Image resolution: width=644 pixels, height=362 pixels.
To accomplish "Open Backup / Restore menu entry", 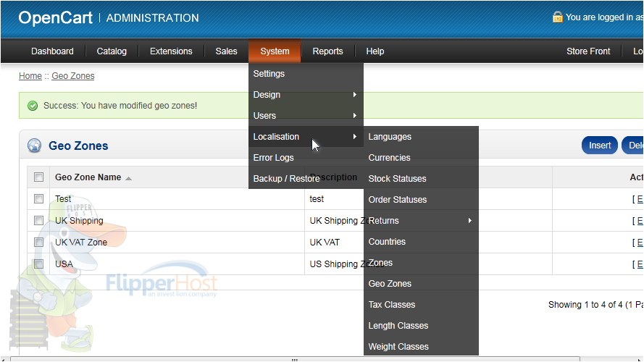I will pyautogui.click(x=306, y=179).
